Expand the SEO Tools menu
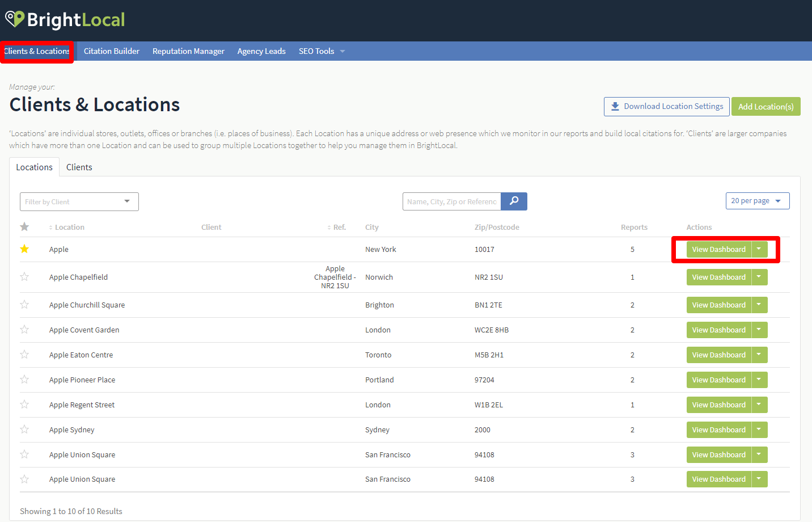 point(322,51)
